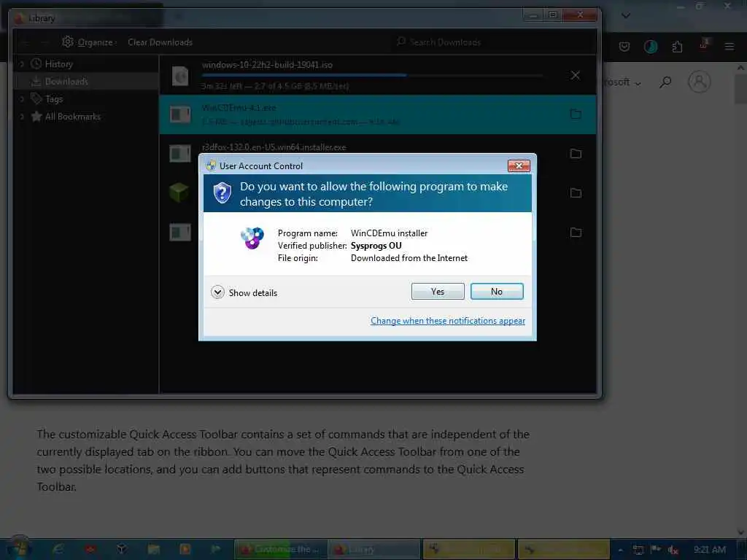Click the webpage search magnifier icon
747x560 pixels.
(x=665, y=82)
